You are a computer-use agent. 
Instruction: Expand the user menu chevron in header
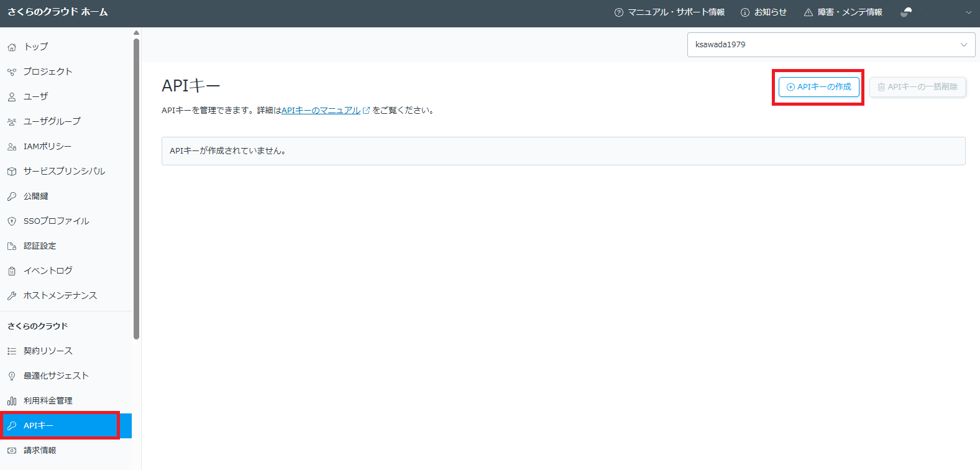pyautogui.click(x=968, y=12)
